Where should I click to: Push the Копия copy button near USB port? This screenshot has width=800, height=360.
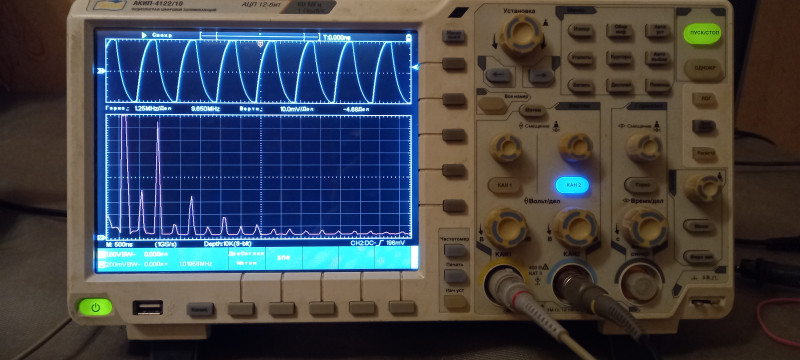click(x=201, y=310)
